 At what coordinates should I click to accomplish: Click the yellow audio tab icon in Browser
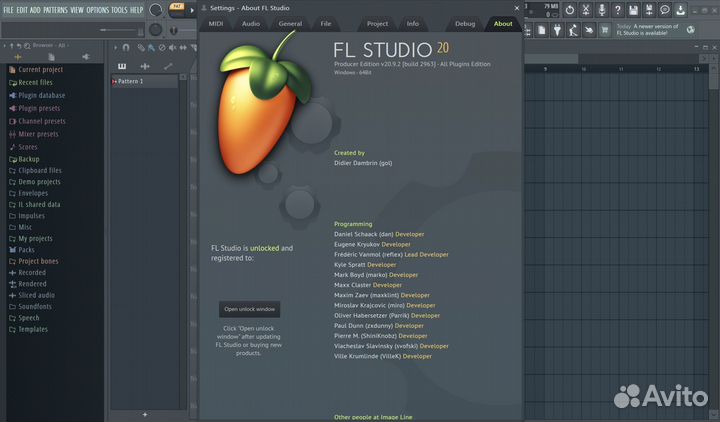coord(18,57)
